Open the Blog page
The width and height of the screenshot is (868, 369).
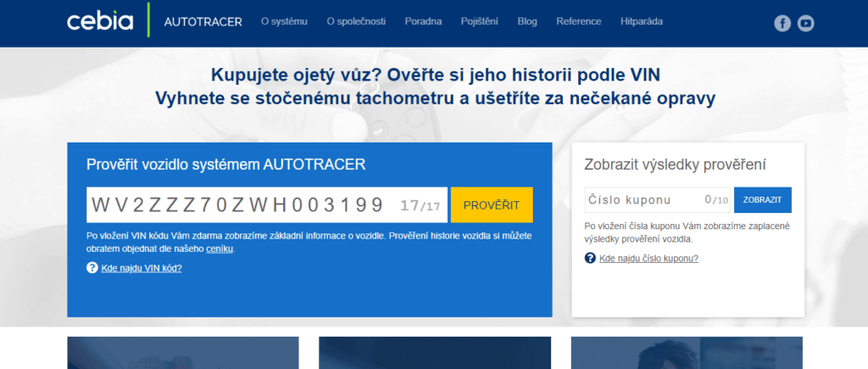point(527,21)
